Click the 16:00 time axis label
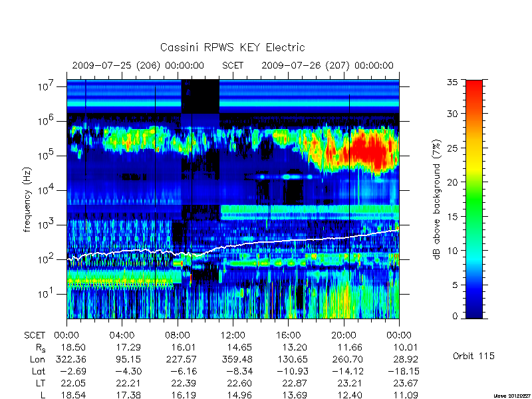The width and height of the screenshot is (532, 399). click(289, 336)
